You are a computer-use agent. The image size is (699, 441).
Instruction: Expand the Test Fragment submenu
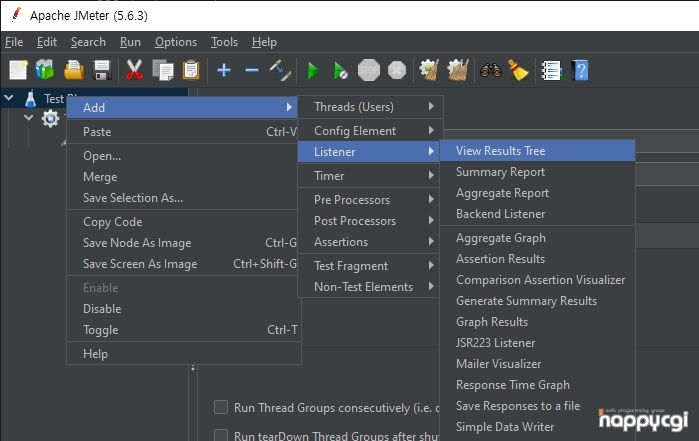tap(369, 266)
